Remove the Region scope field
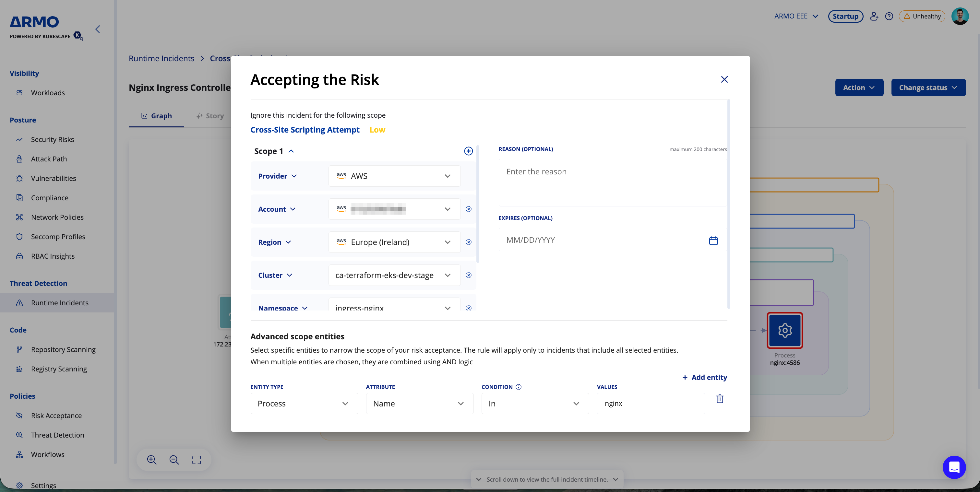This screenshot has height=492, width=980. pos(468,242)
